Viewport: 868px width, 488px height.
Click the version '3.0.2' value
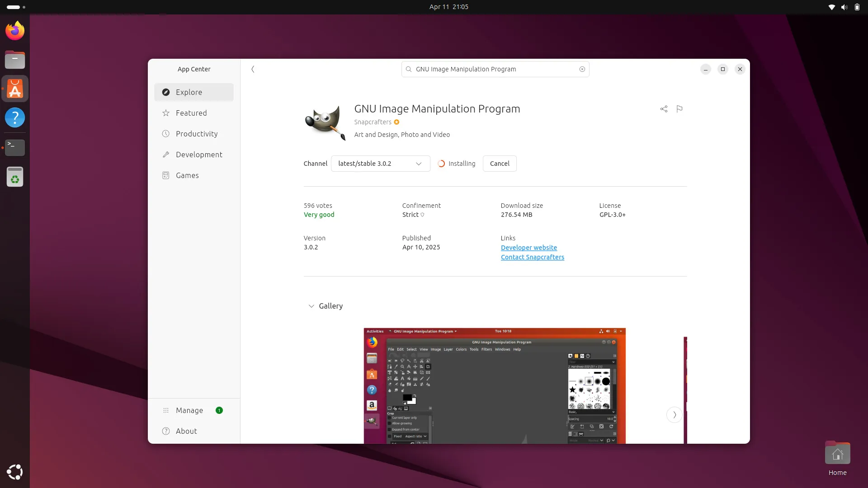coord(311,247)
